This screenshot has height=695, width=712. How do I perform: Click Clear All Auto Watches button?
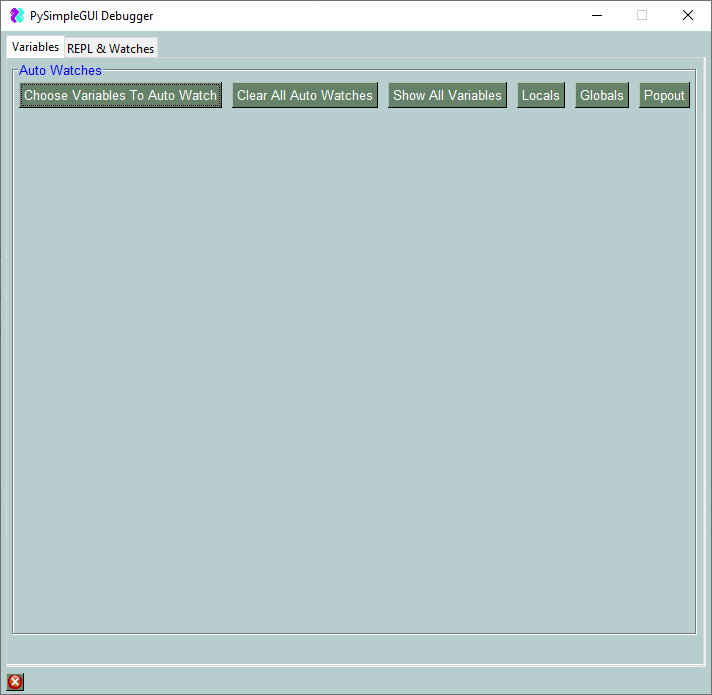click(x=305, y=95)
